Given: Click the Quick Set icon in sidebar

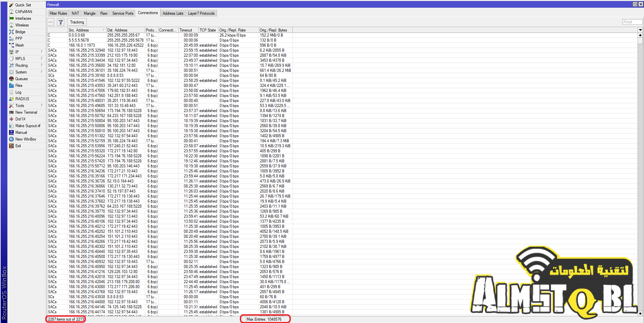Looking at the screenshot, I should (11, 5).
